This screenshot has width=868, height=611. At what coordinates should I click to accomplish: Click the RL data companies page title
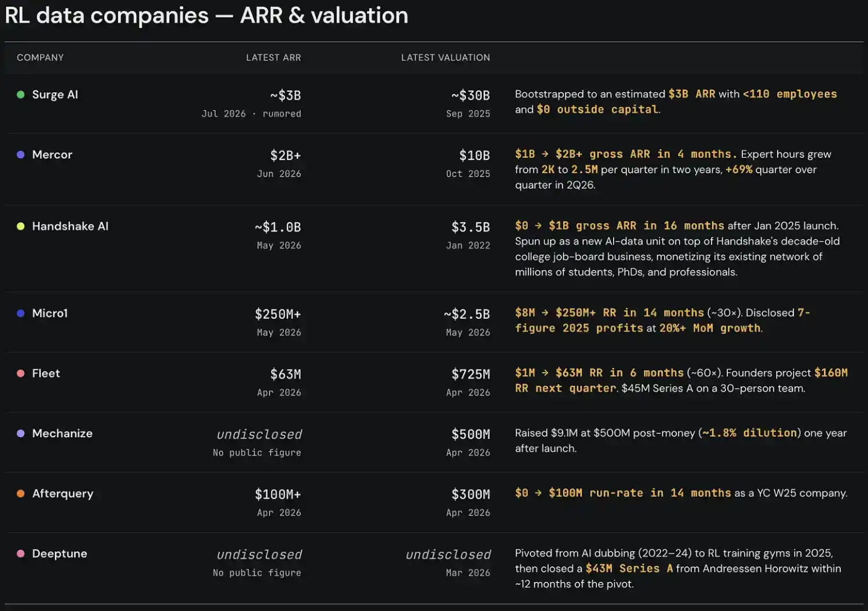tap(206, 15)
